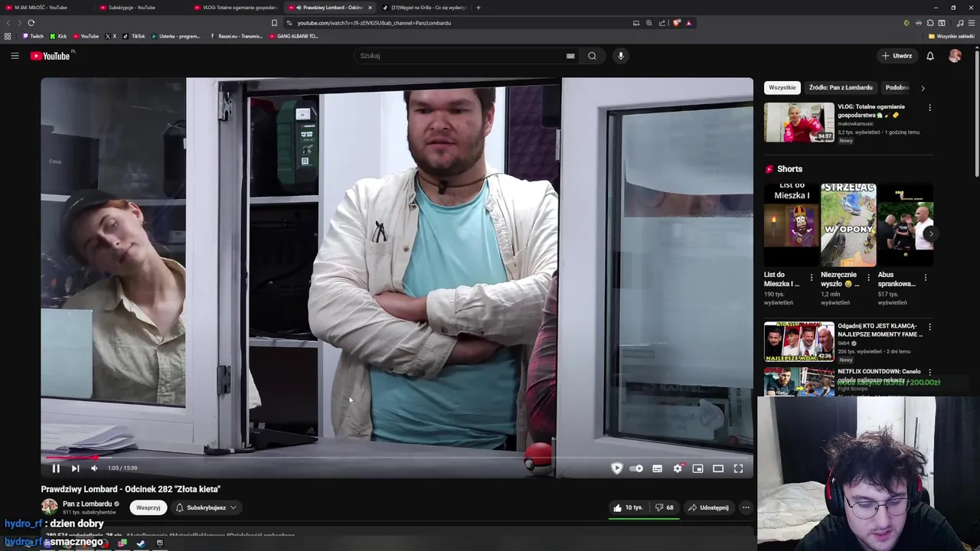Open options for List do Mieszka short
Viewport: 980px width, 551px height.
pos(812,277)
